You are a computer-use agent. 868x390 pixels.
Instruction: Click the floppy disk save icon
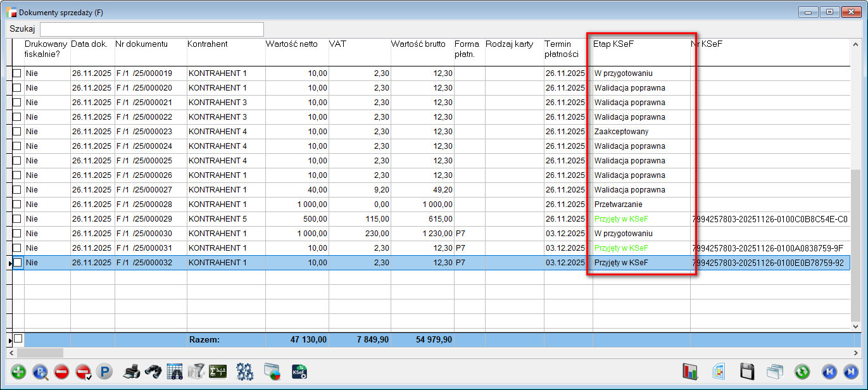(747, 372)
